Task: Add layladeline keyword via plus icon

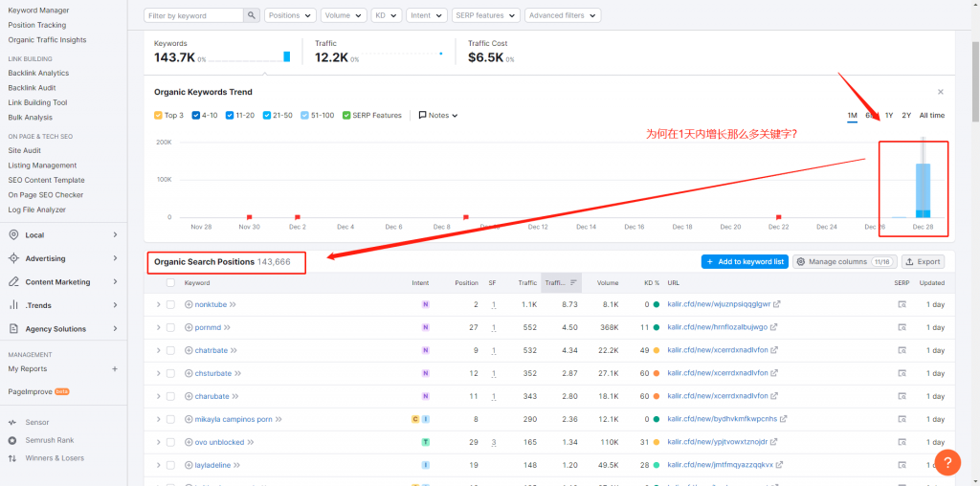Action: click(189, 465)
